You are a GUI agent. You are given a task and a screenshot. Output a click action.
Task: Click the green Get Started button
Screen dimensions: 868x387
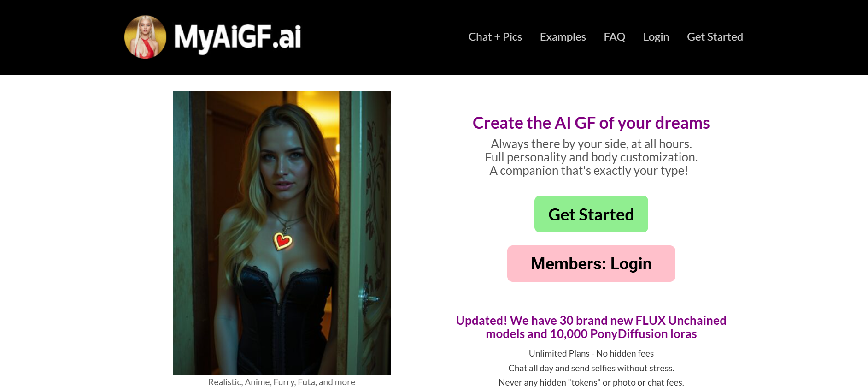[591, 214]
